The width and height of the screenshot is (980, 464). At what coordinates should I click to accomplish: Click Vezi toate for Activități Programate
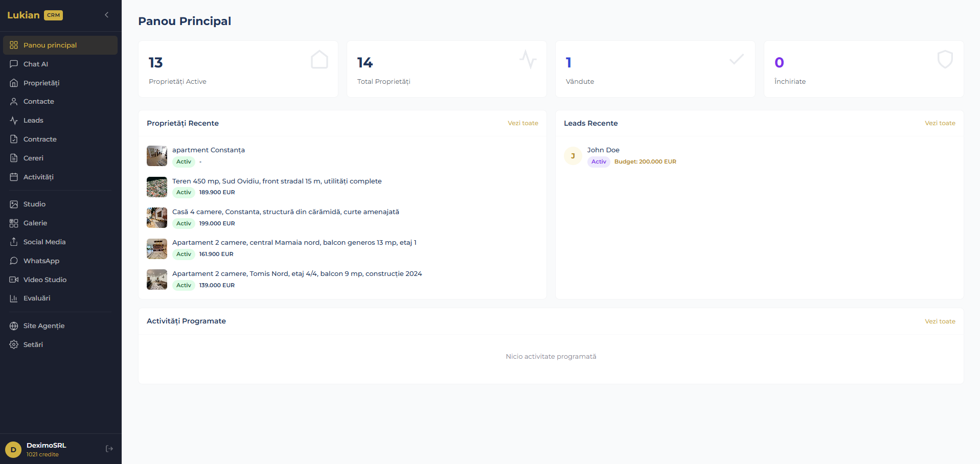[x=940, y=321]
